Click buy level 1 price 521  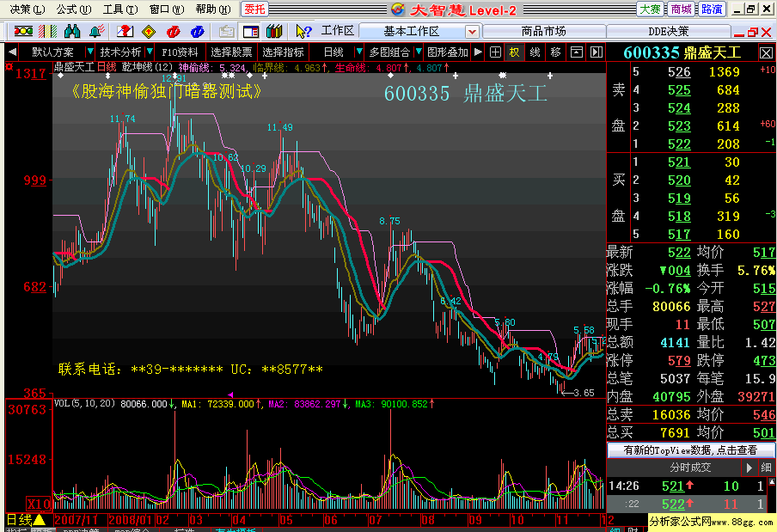point(679,162)
